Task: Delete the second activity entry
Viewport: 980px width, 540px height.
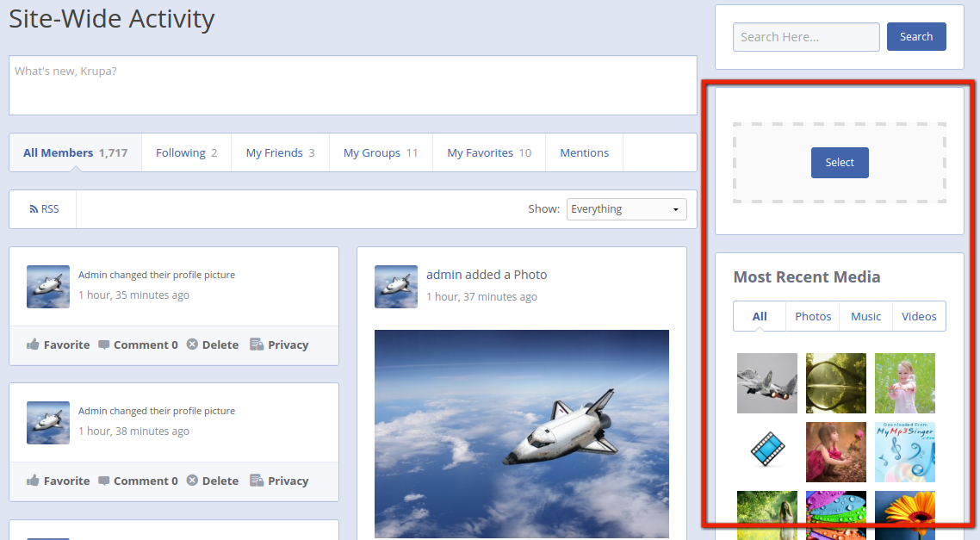Action: coord(212,480)
